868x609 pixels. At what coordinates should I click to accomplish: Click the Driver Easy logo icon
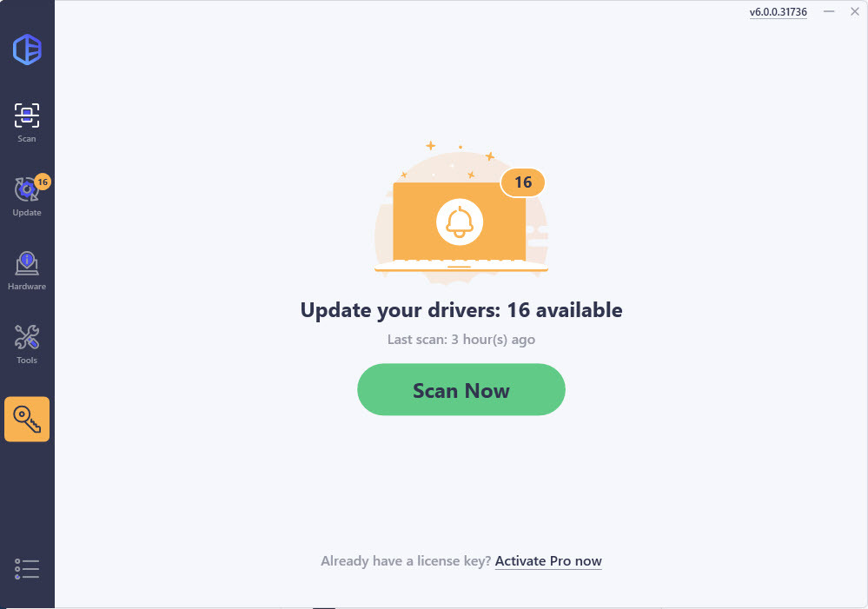(x=27, y=50)
